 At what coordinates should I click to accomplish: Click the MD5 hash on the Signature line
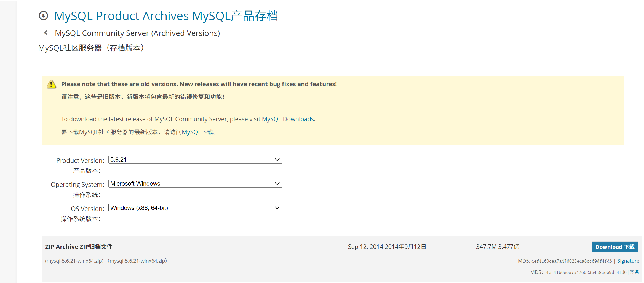click(571, 261)
